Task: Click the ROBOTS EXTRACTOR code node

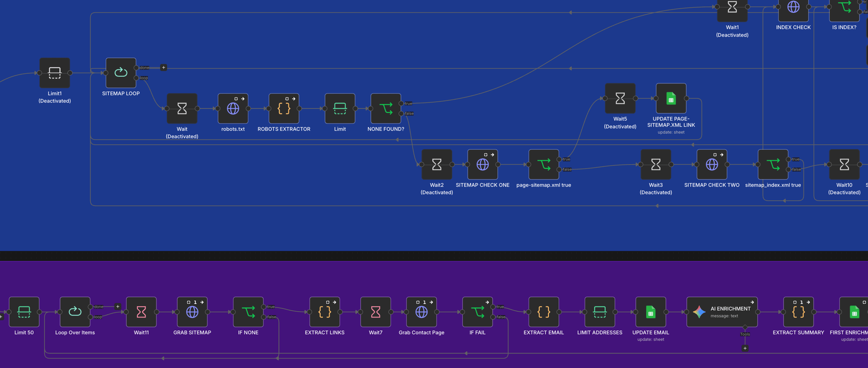Action: pos(284,108)
